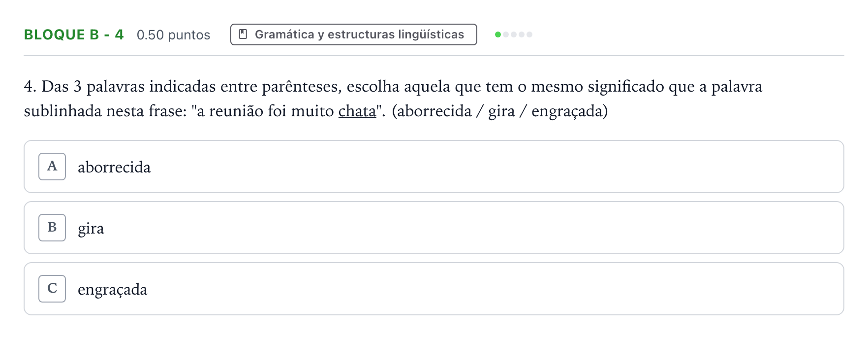The image size is (868, 339).
Task: Click the 0.50 puntos label
Action: tap(174, 35)
